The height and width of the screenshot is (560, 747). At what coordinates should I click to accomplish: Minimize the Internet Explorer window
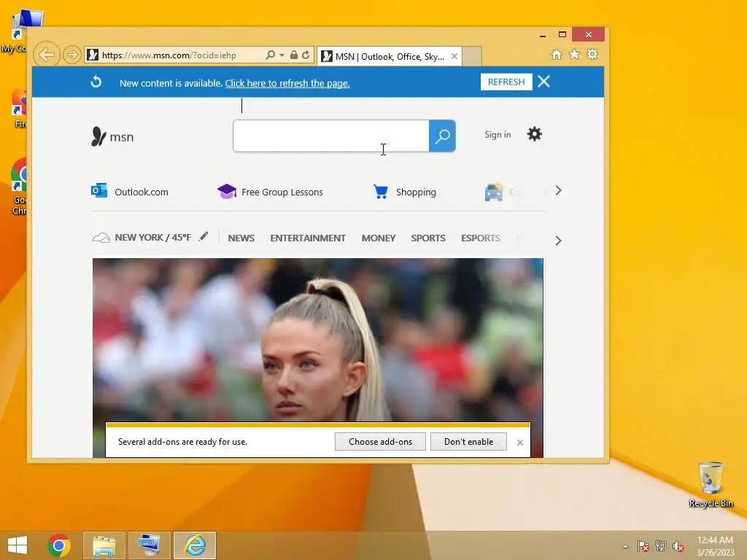tap(543, 35)
